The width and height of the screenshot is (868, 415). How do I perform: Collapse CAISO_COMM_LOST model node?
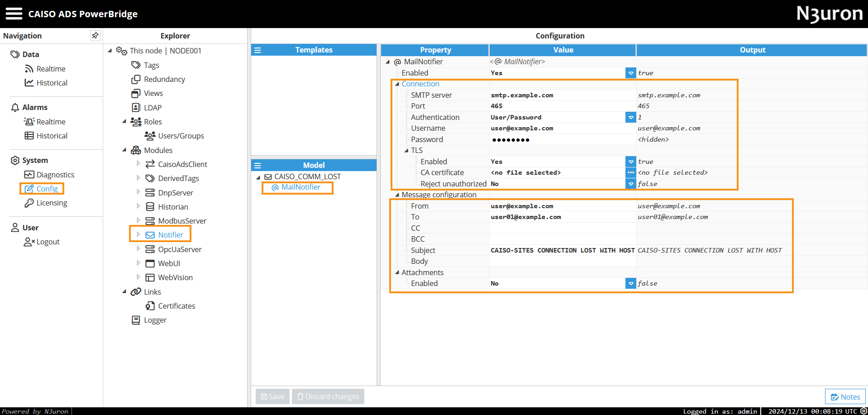click(258, 177)
